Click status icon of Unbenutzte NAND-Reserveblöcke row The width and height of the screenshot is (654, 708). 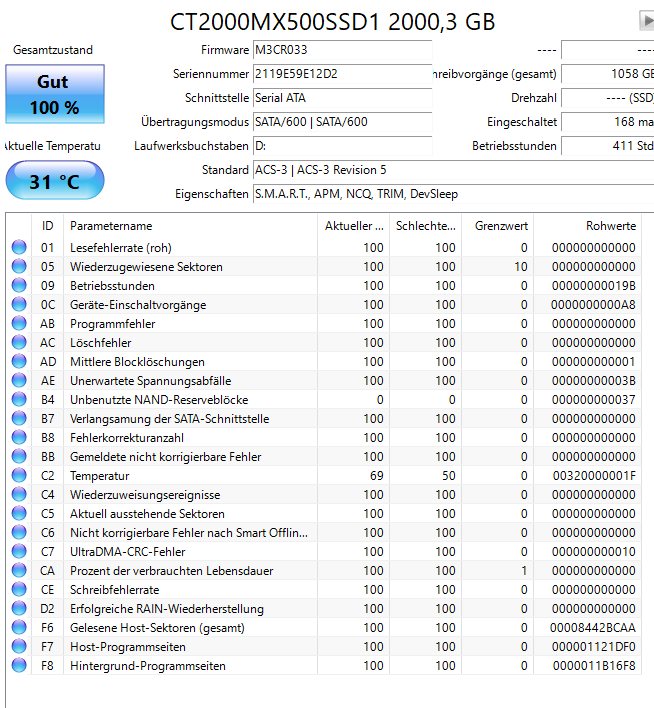pyautogui.click(x=19, y=400)
